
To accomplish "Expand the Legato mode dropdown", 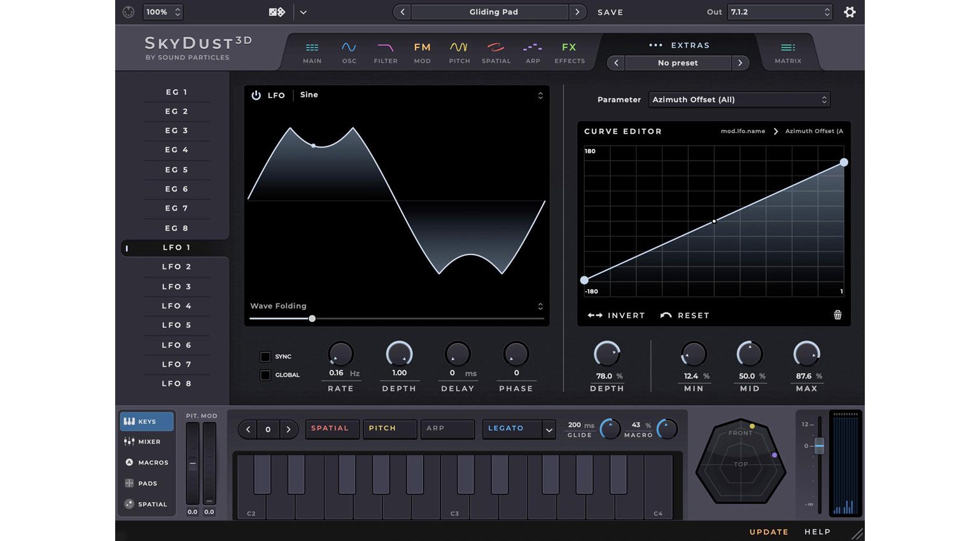I will pos(549,430).
